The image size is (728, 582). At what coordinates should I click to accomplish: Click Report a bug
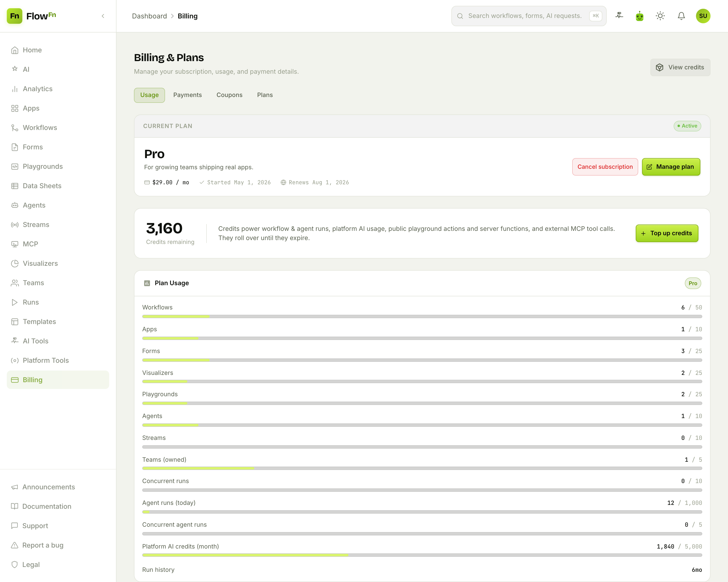(58, 545)
